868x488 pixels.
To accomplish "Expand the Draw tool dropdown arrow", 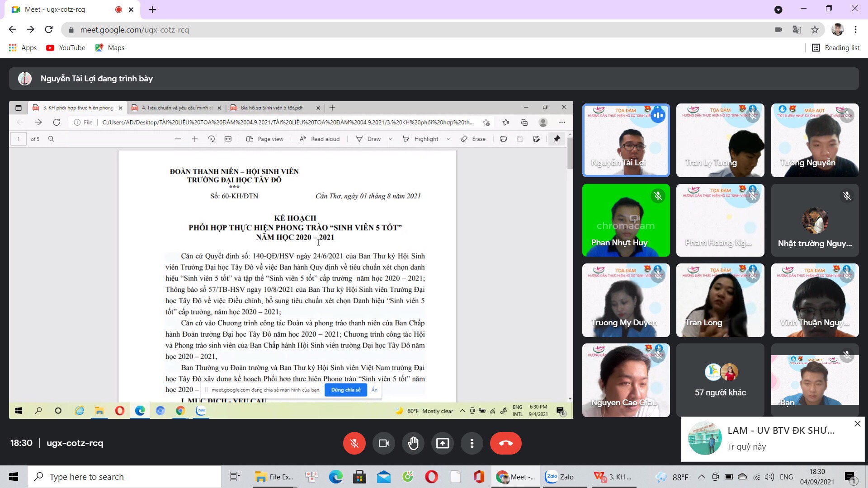I will pyautogui.click(x=390, y=139).
